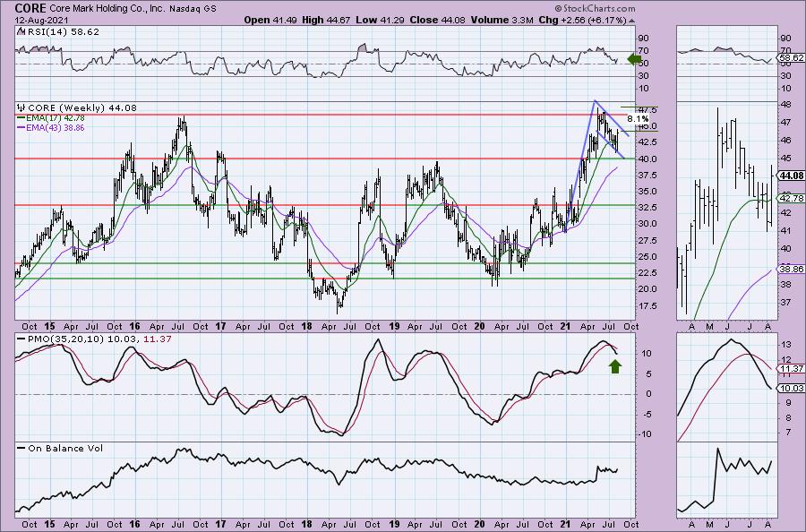Click year 15 on the bottom OBV date axis
The width and height of the screenshot is (806, 532).
(x=49, y=525)
